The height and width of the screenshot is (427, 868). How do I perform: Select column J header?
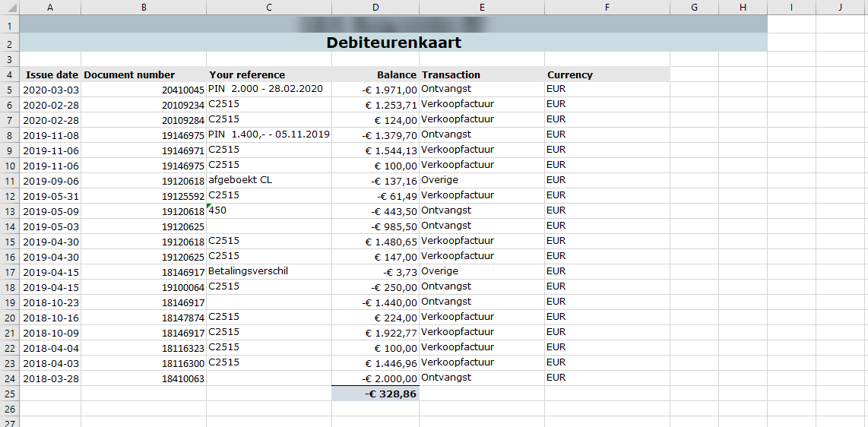click(x=841, y=7)
